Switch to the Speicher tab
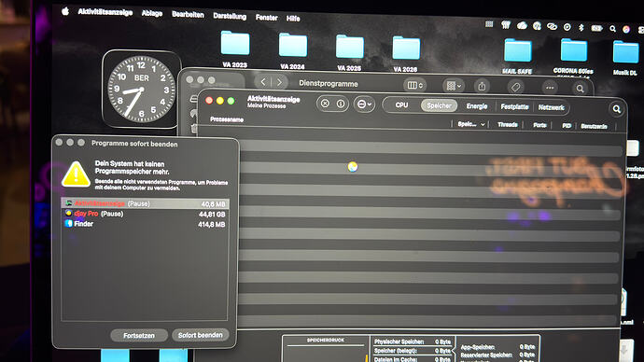 (439, 105)
